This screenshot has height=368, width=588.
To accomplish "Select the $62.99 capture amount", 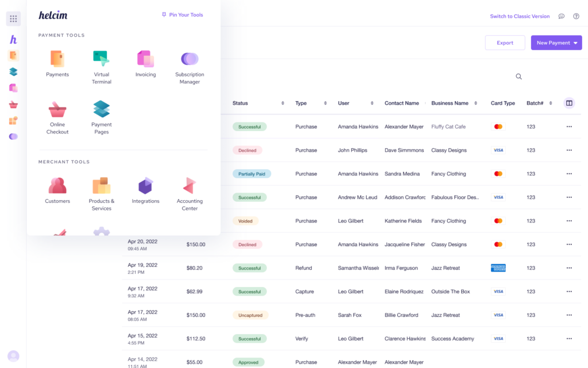I will (194, 292).
